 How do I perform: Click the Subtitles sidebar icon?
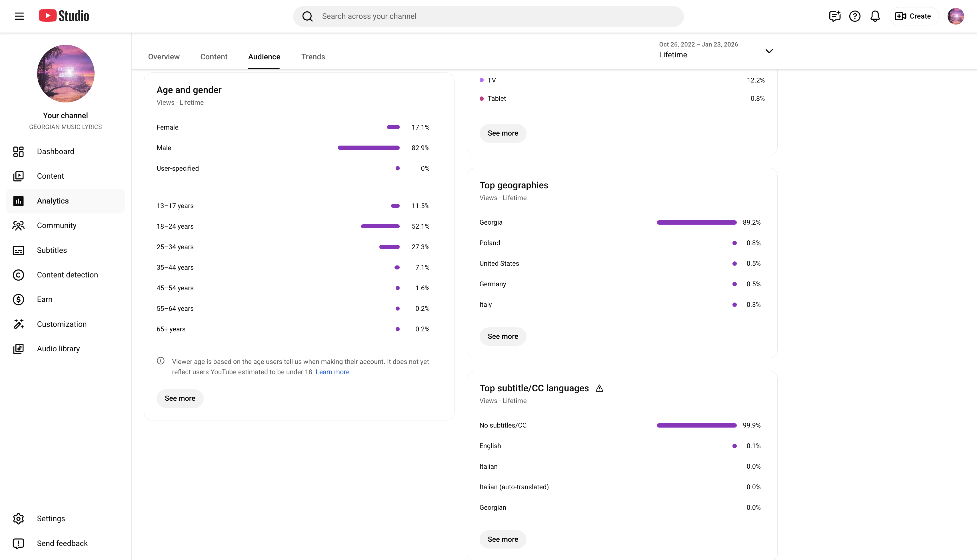[x=19, y=250]
